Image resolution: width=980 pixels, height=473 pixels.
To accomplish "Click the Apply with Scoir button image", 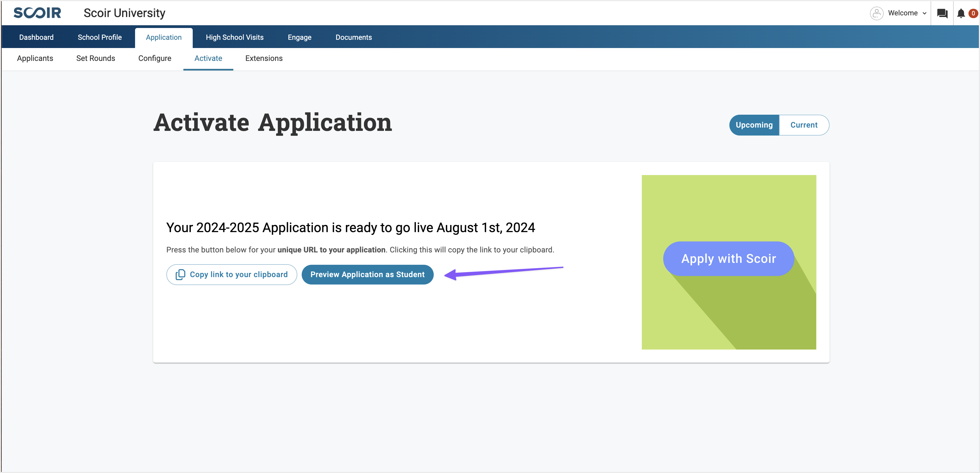I will tap(728, 258).
